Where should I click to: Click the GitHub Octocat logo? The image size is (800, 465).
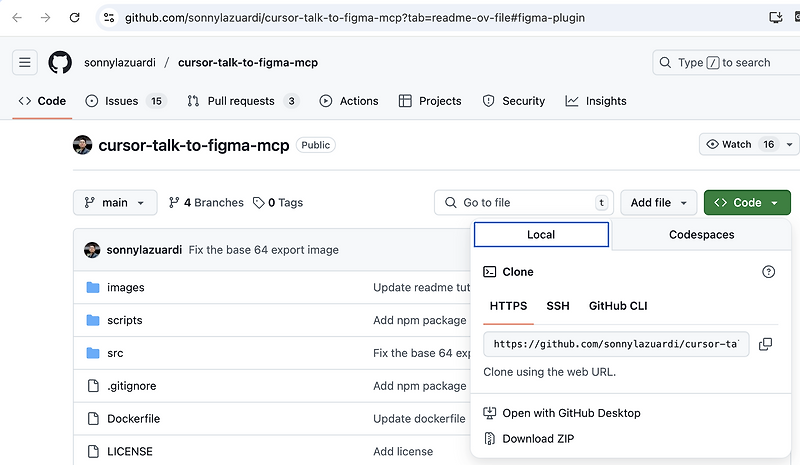pos(60,62)
